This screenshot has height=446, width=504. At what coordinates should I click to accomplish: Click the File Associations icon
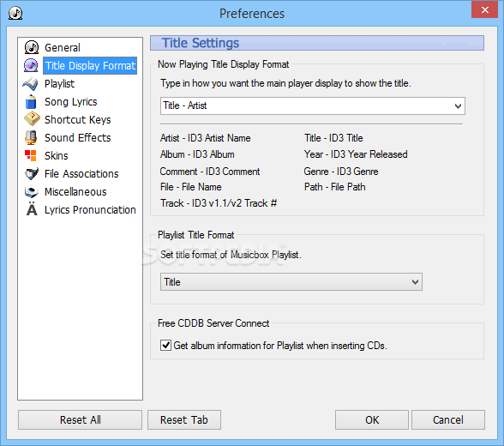coord(32,173)
